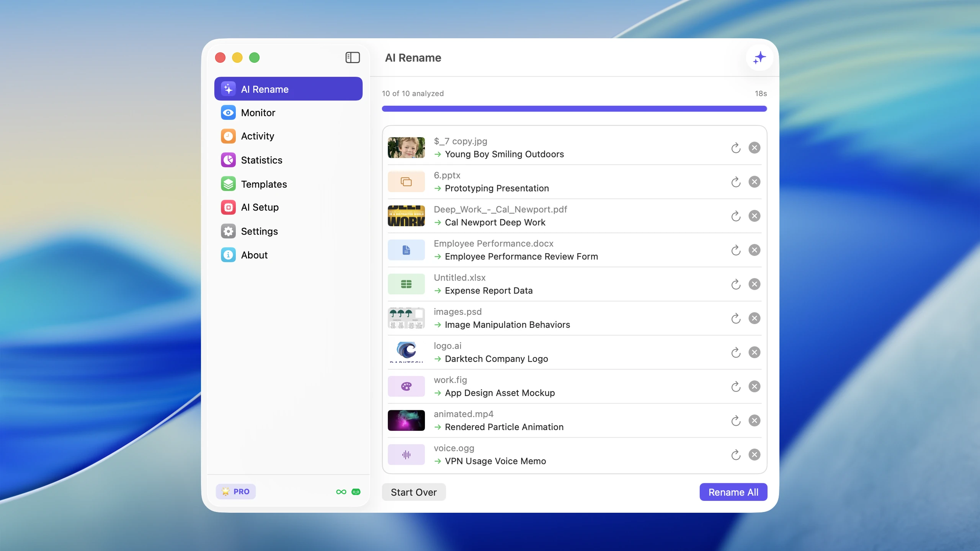Click the 6.pptx presentation file icon
This screenshot has height=551, width=980.
[406, 182]
